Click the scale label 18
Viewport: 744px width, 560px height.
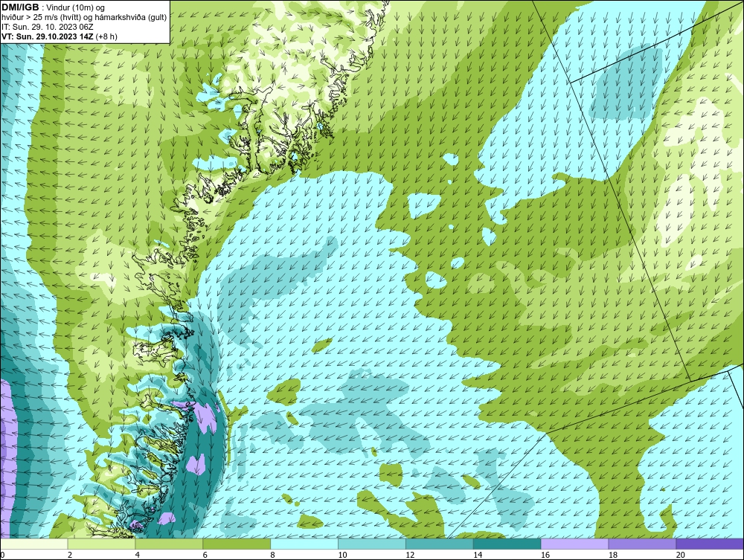[613, 555]
